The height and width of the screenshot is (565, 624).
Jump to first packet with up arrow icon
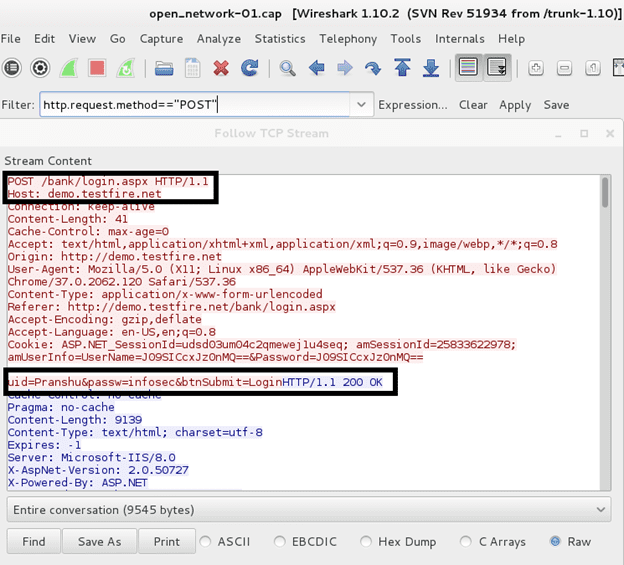coord(402,68)
